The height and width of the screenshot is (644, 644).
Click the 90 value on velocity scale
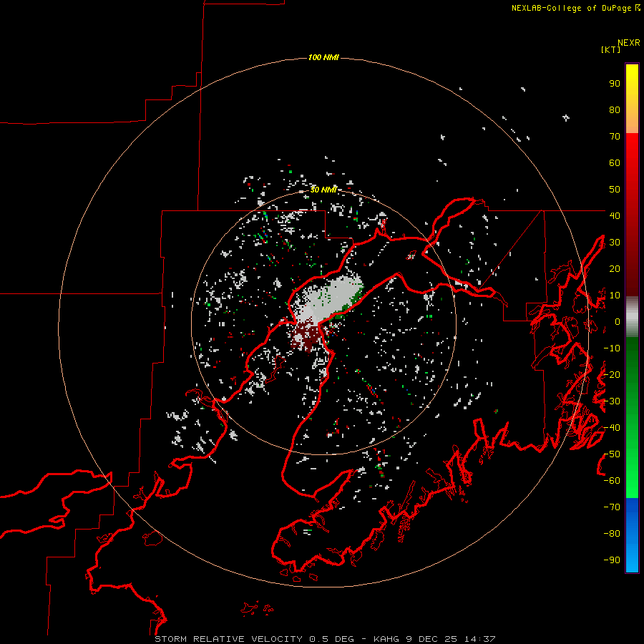[x=615, y=84]
